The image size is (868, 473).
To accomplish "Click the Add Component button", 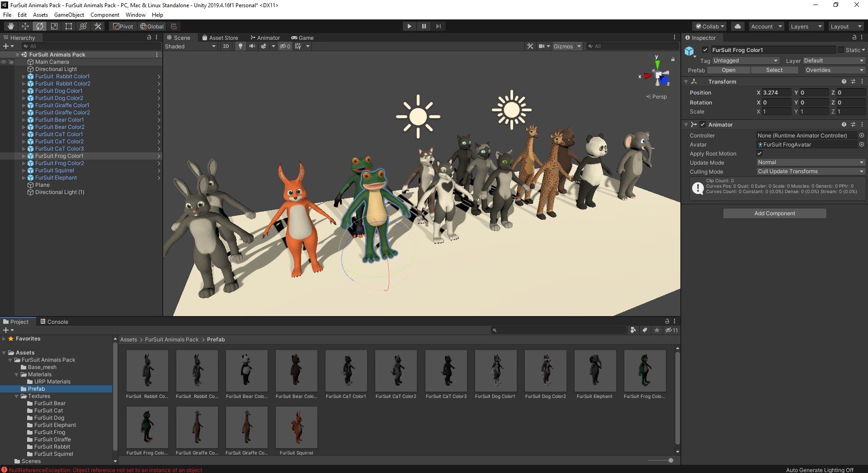I will pos(774,213).
